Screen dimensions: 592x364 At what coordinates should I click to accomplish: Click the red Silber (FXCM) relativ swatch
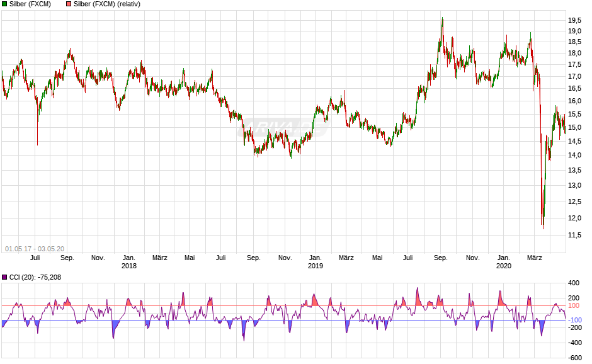(69, 4)
